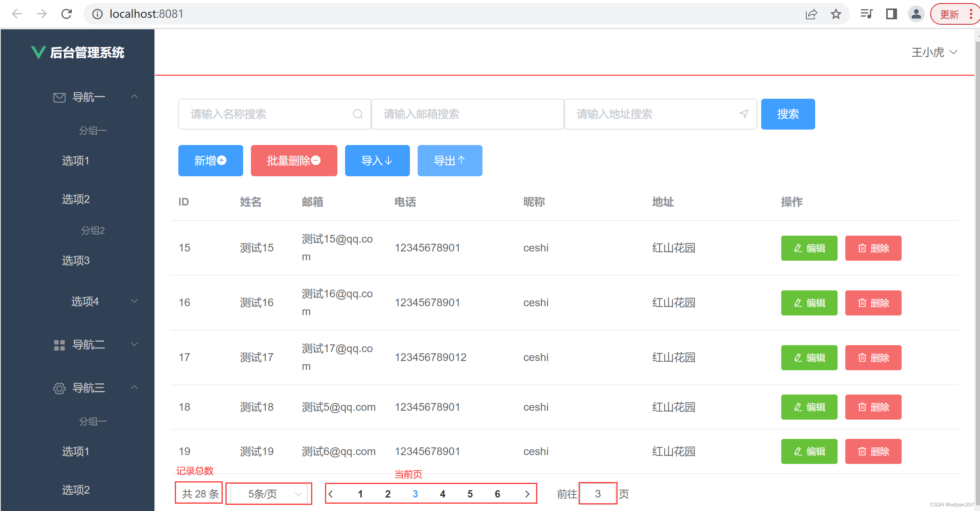Click the grid icon beside 导航二
980x511 pixels.
[x=59, y=344]
